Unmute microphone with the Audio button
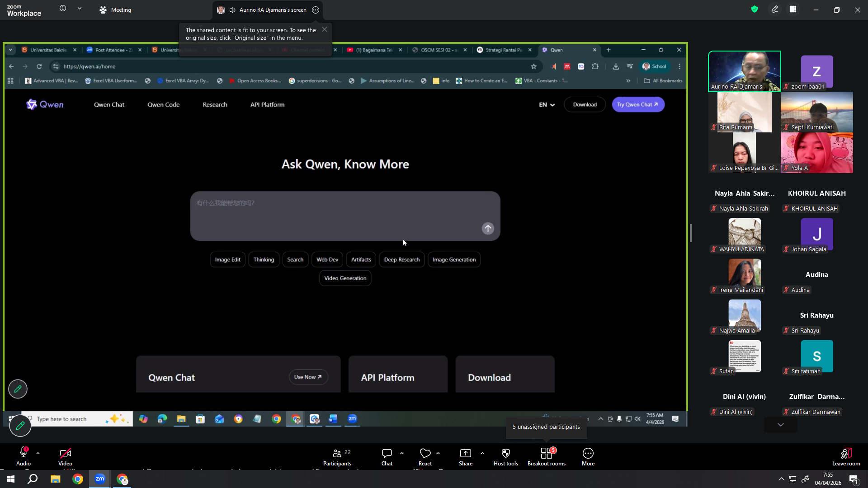Screen dimensions: 868x488 pyautogui.click(x=24, y=456)
